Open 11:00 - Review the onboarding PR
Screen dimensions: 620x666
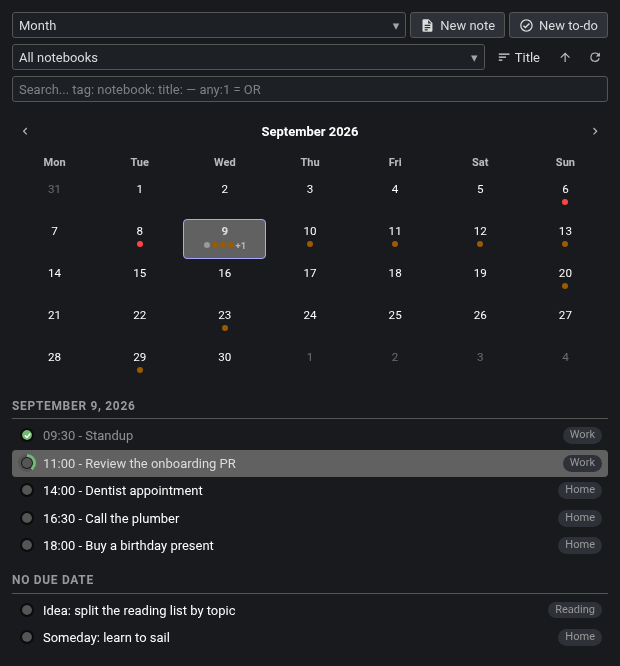click(x=310, y=463)
